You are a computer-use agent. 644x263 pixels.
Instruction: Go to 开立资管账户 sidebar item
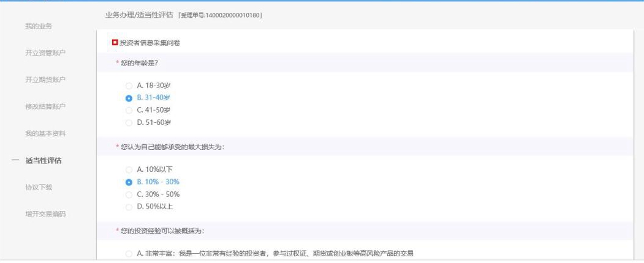[45, 53]
